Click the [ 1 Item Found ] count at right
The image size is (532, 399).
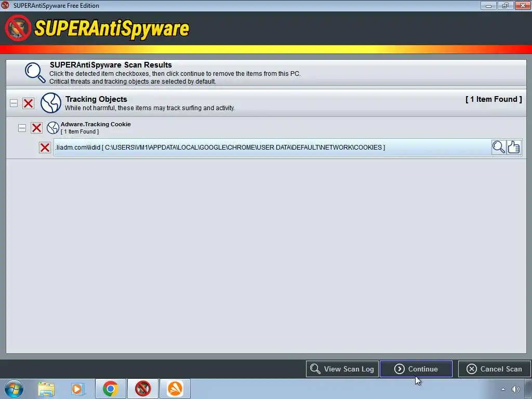[494, 99]
